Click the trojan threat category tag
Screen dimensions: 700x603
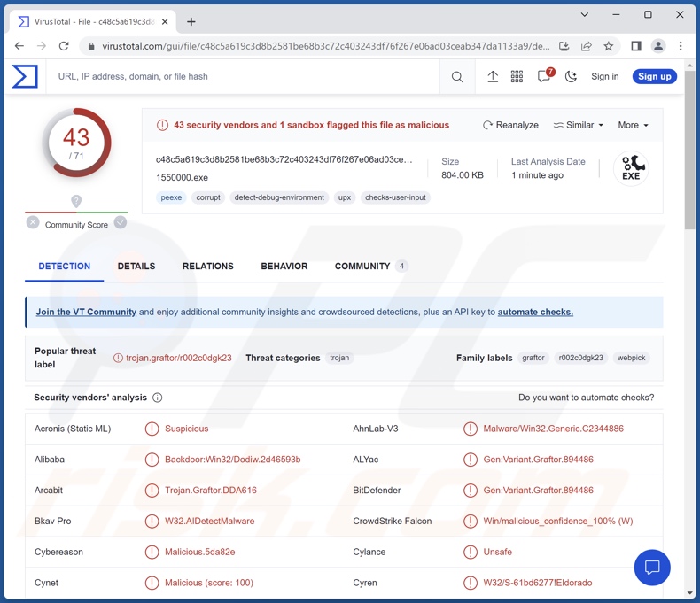pos(339,358)
